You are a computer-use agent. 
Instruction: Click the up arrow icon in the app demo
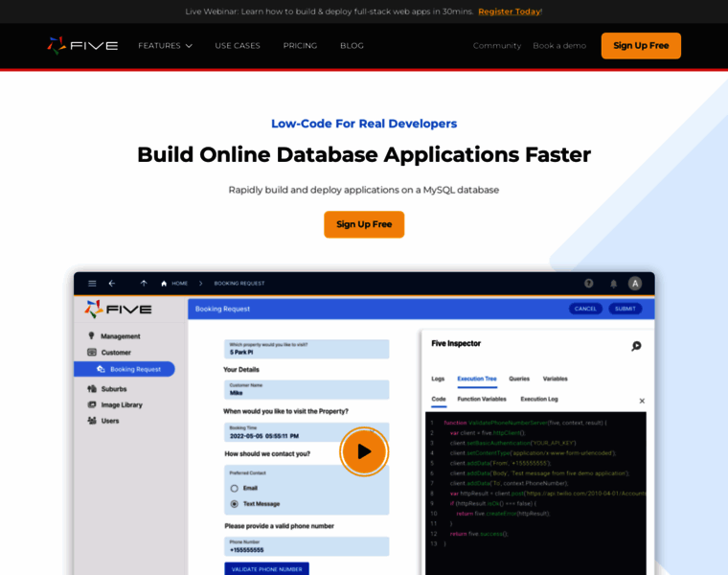(x=144, y=284)
